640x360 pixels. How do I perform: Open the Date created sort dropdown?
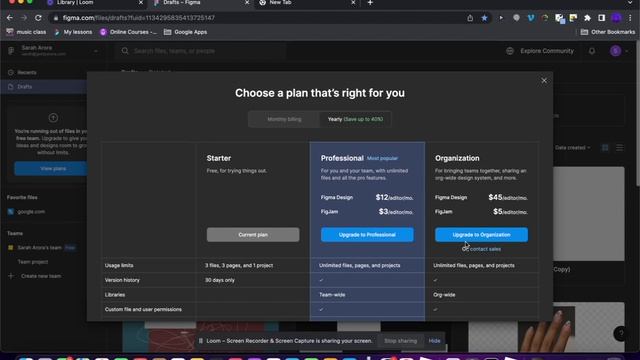572,148
